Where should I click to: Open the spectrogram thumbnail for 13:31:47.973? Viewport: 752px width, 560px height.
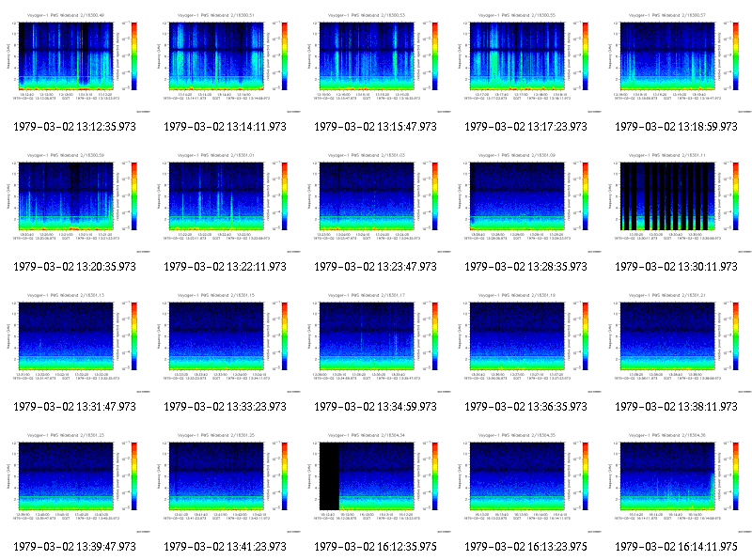coord(75,342)
